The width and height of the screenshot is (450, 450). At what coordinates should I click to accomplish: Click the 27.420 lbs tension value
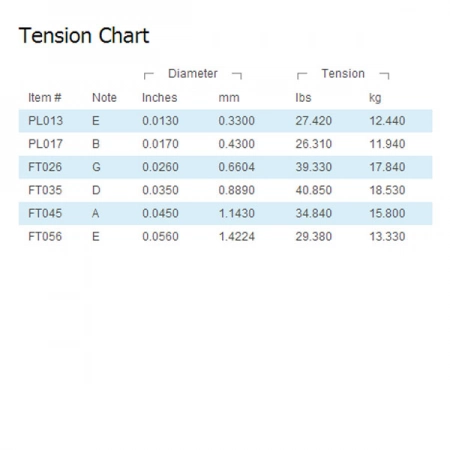(314, 121)
